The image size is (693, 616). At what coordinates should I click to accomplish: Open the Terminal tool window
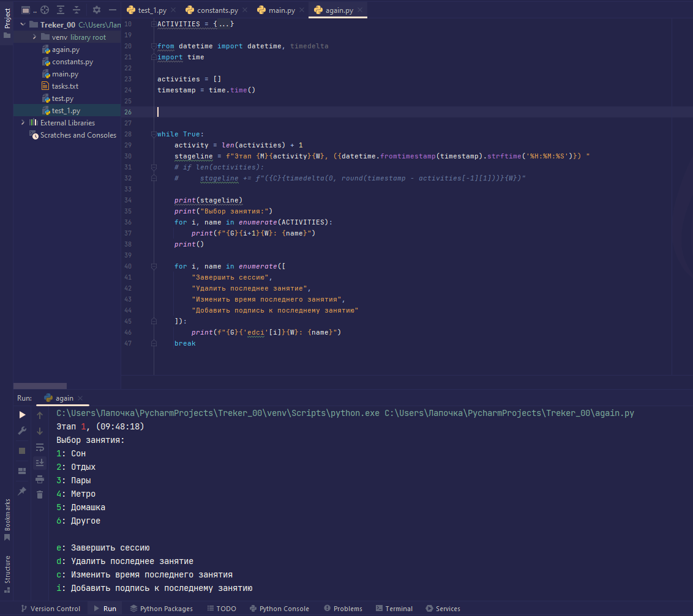[394, 609]
